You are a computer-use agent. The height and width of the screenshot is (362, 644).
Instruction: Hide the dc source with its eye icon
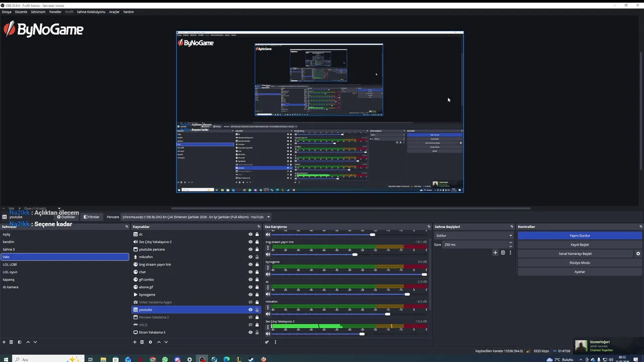(x=251, y=234)
